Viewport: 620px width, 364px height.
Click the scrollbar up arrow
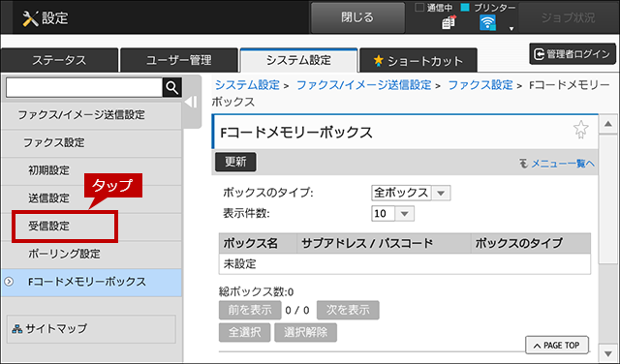pyautogui.click(x=608, y=124)
